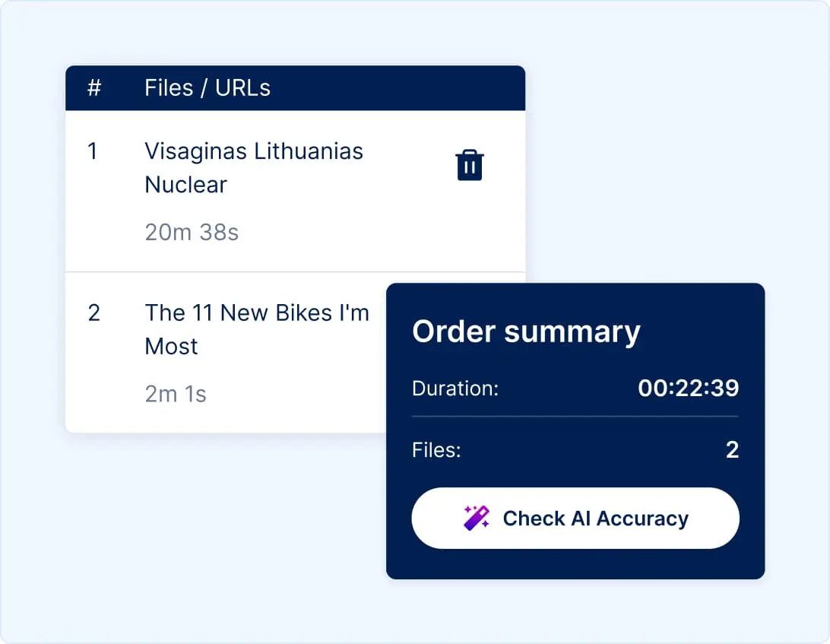This screenshot has width=830, height=644.
Task: Click row number 2 in the file list
Action: pos(93,312)
